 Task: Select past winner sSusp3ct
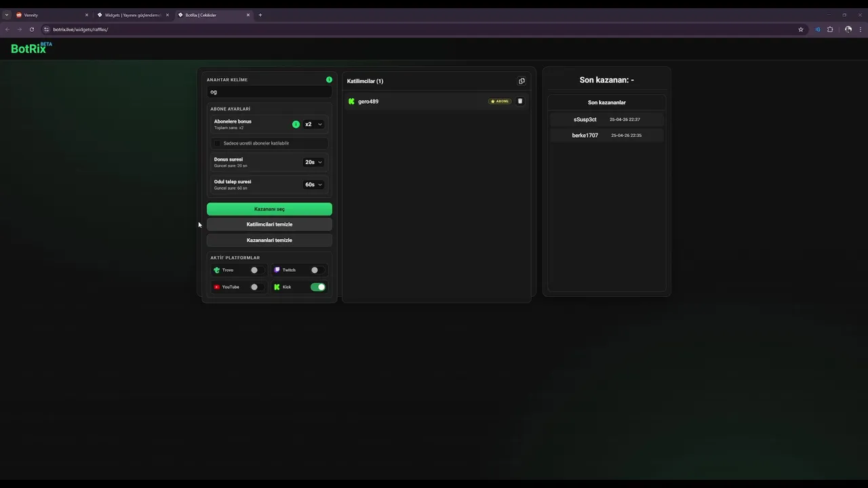pyautogui.click(x=585, y=119)
